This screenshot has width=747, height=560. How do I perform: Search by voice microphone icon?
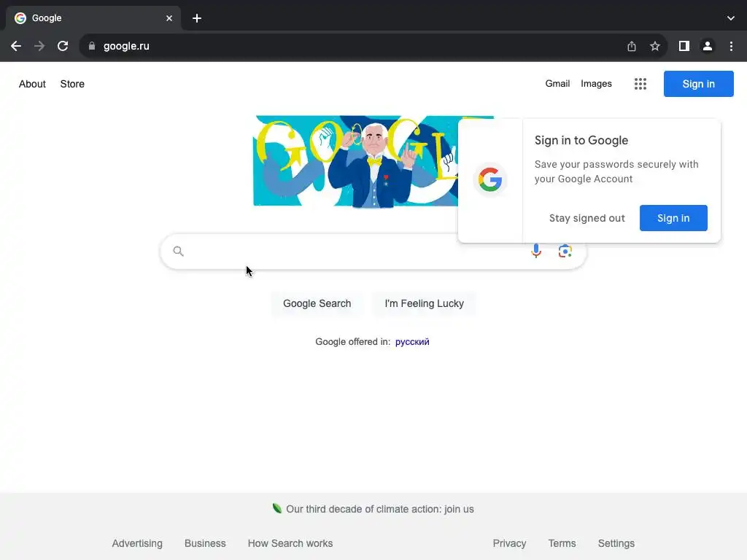coord(536,251)
